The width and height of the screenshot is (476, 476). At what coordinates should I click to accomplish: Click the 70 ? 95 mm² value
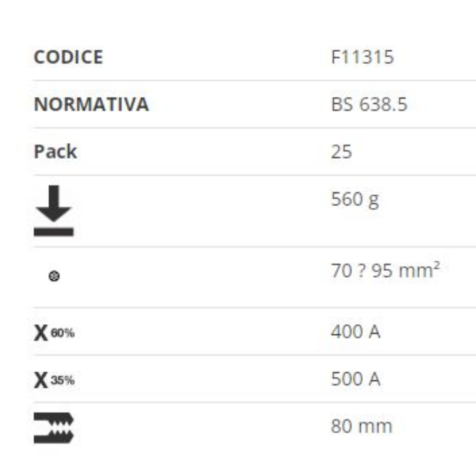386,270
